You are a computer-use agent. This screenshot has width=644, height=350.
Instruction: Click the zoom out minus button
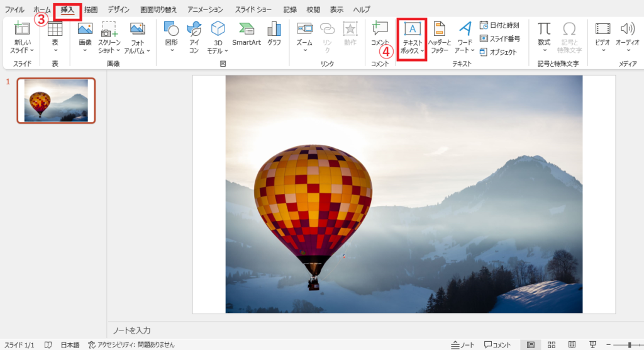(x=609, y=345)
